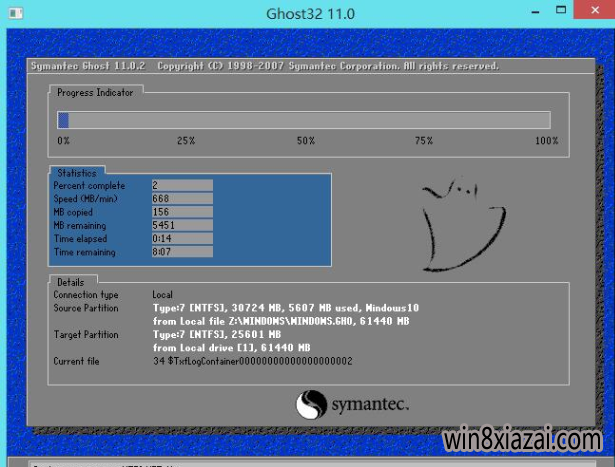Click the Current file label
The image size is (615, 467).
(76, 361)
